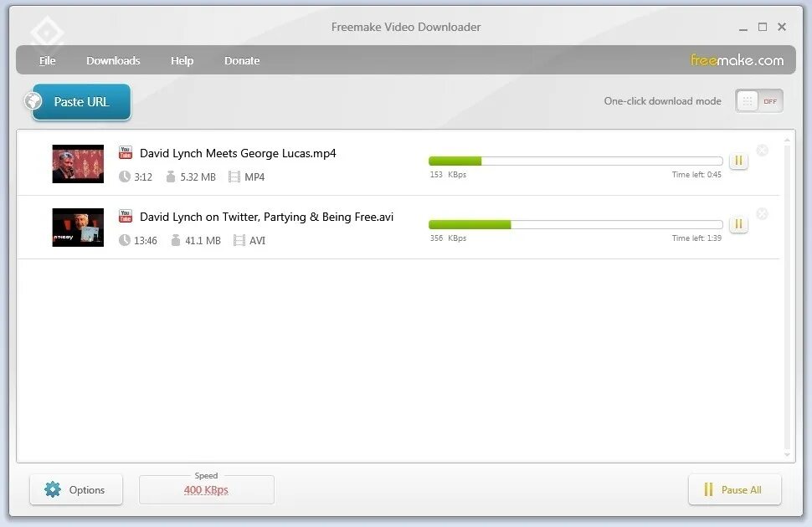Maximize the Freemake Video Downloader window
This screenshot has width=812, height=527.
point(763,27)
